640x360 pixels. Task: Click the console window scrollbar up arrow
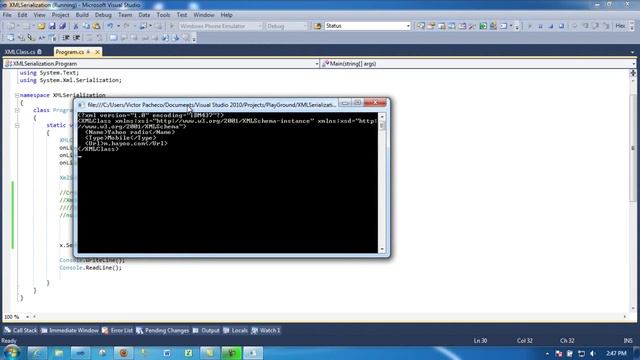[382, 117]
